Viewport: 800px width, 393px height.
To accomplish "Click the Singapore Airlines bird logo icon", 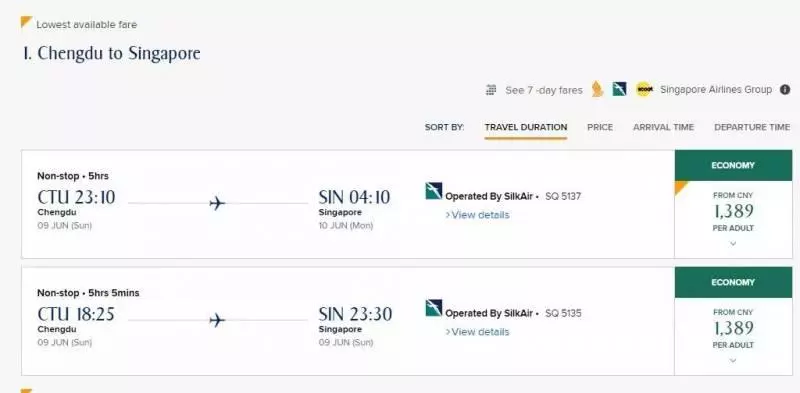I will [x=597, y=89].
